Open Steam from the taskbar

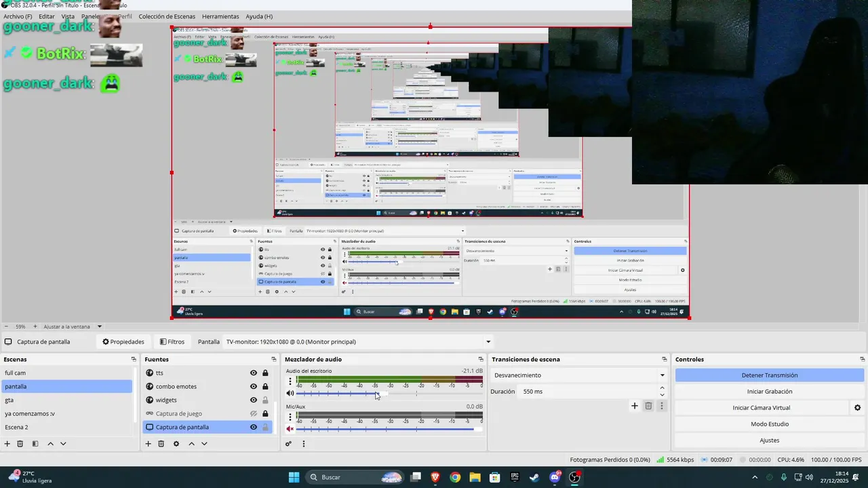point(535,477)
